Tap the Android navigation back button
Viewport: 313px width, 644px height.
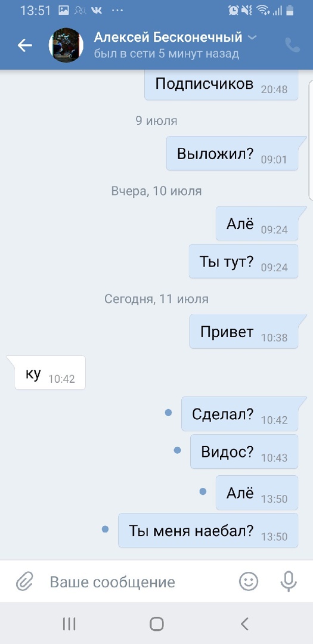(x=244, y=624)
